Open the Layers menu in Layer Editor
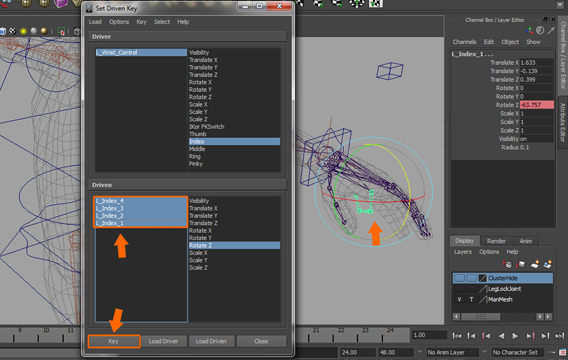 463,252
